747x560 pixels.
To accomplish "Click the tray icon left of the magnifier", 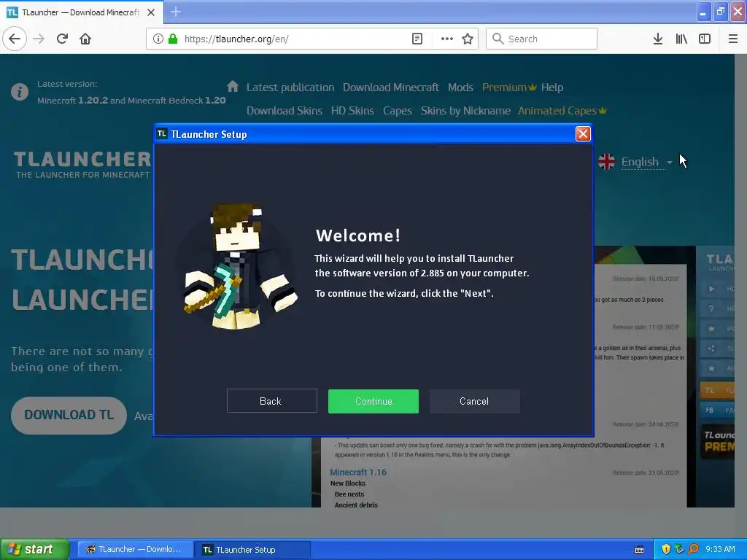I will (x=679, y=549).
